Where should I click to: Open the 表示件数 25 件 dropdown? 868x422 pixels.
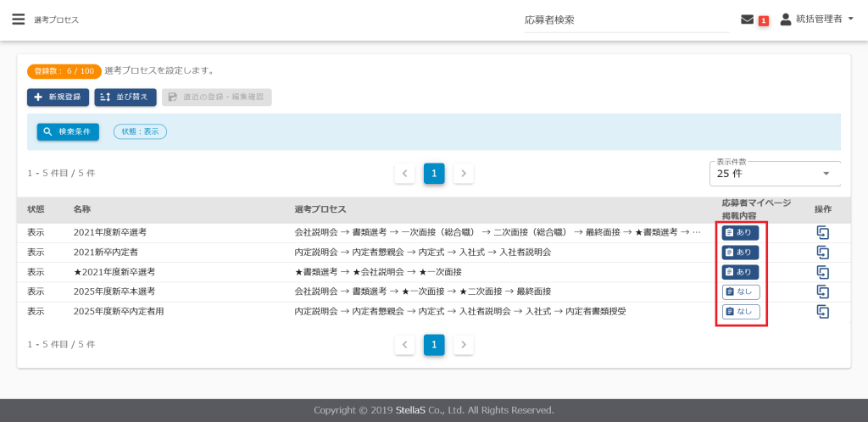(774, 174)
